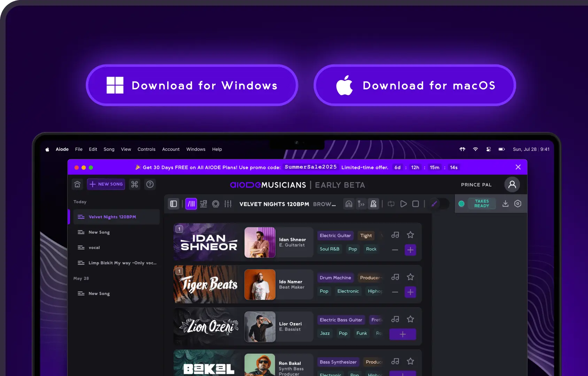Select the Electric Guitar tag
The height and width of the screenshot is (376, 588).
tap(335, 236)
